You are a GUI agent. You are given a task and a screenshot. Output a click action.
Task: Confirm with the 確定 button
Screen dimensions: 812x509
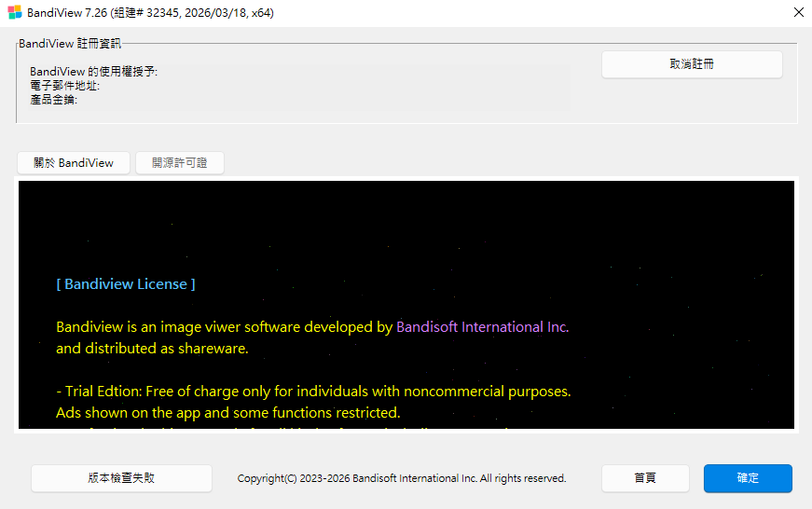click(748, 478)
